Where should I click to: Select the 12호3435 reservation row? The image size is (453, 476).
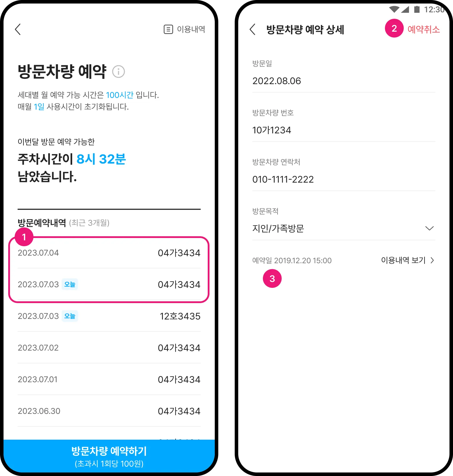109,316
